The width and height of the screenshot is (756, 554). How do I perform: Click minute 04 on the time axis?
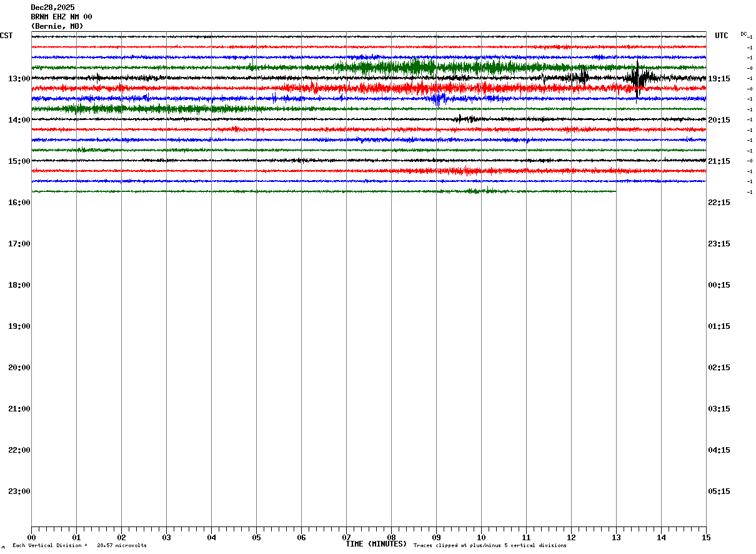click(211, 538)
